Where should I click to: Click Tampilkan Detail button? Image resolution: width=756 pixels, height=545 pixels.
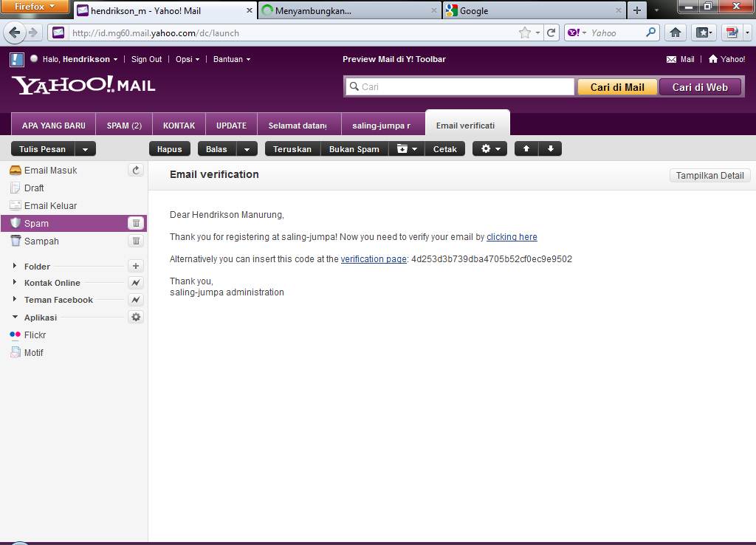[x=709, y=176]
